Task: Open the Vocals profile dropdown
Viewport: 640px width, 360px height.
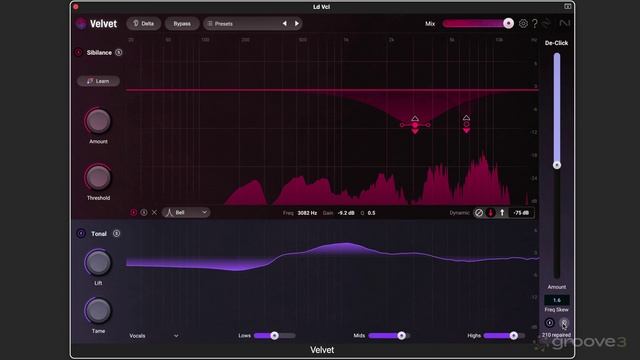Action: tap(154, 336)
